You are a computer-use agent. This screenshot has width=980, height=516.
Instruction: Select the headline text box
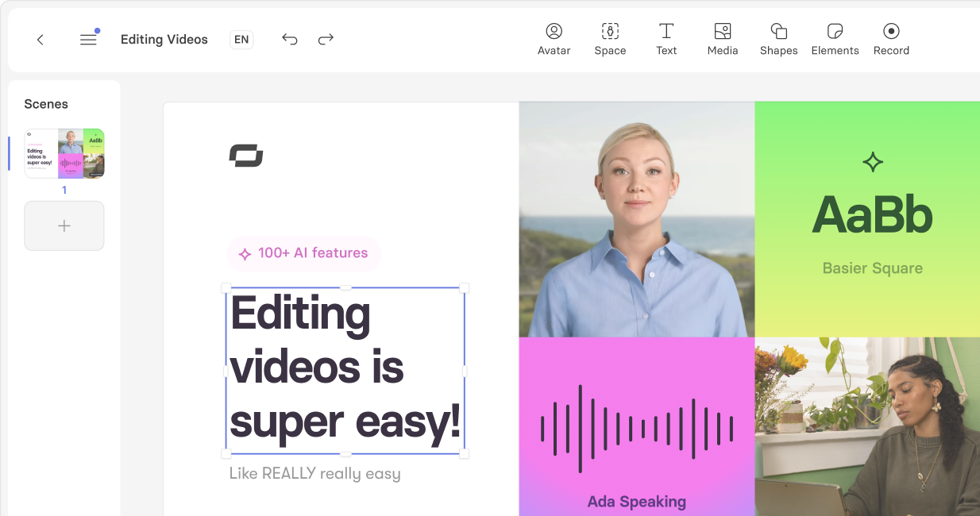click(345, 368)
